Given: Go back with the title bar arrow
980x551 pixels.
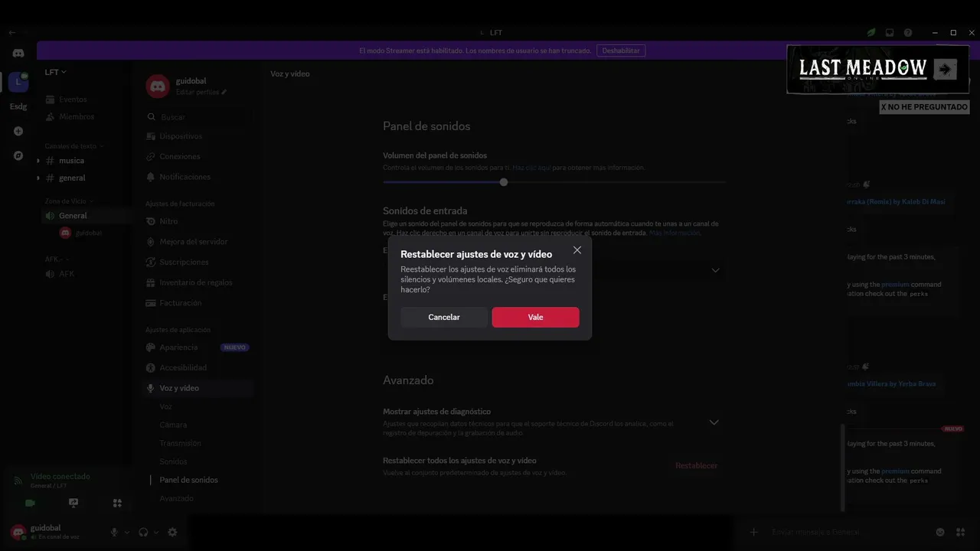Looking at the screenshot, I should click(11, 33).
